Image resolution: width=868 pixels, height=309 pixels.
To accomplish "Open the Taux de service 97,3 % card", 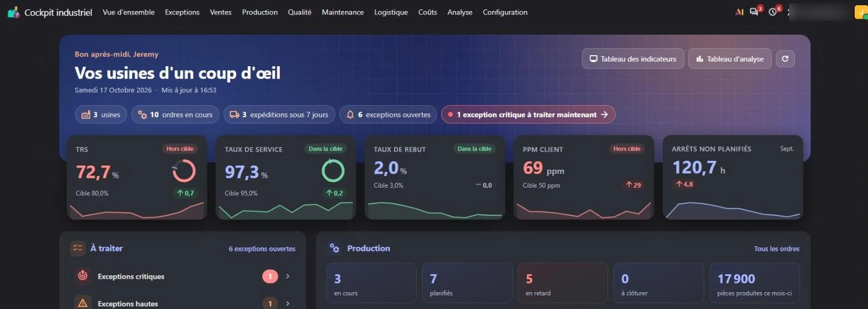I will click(286, 177).
